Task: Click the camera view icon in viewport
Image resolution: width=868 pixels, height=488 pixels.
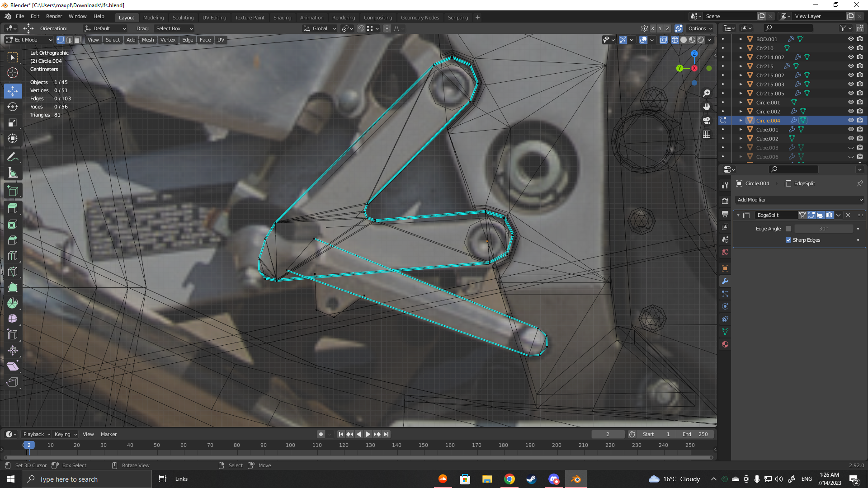Action: 707,121
